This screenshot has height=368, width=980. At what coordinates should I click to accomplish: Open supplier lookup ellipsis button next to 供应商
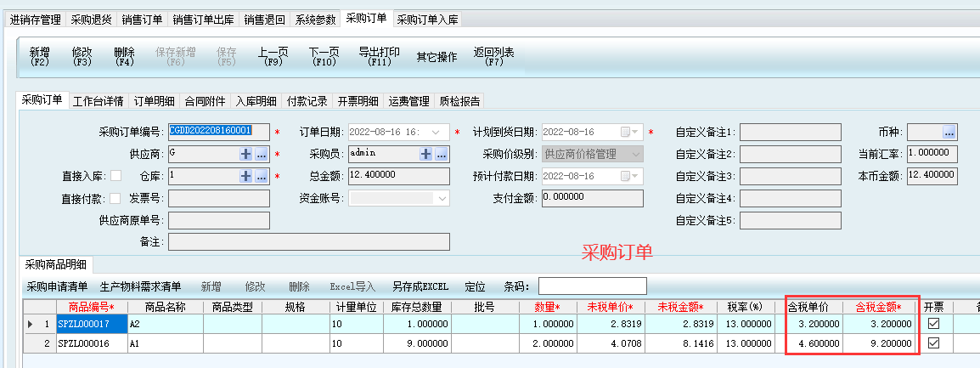tap(262, 154)
